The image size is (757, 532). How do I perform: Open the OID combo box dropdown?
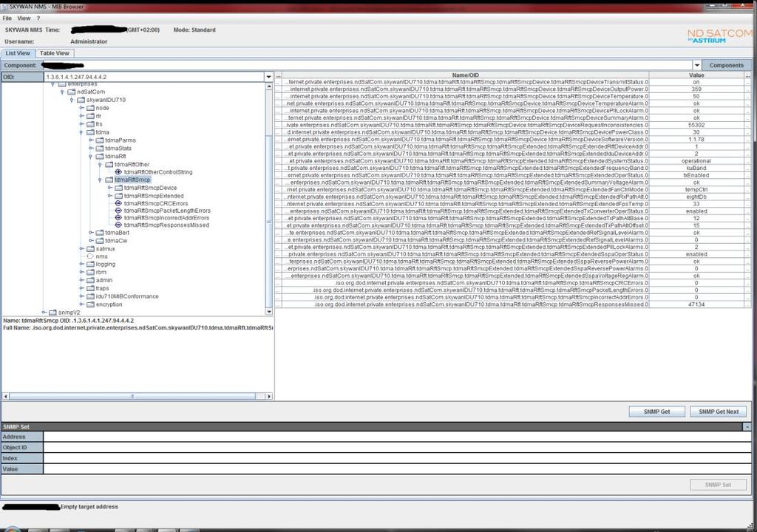tap(269, 77)
